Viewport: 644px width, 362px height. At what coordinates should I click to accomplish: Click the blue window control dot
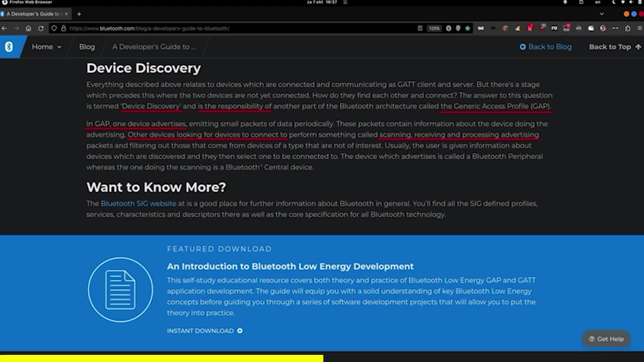click(633, 14)
